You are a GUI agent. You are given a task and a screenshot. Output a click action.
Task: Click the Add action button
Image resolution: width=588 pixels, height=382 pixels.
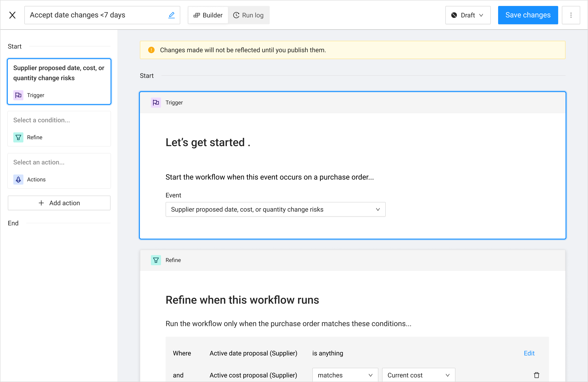tap(59, 203)
